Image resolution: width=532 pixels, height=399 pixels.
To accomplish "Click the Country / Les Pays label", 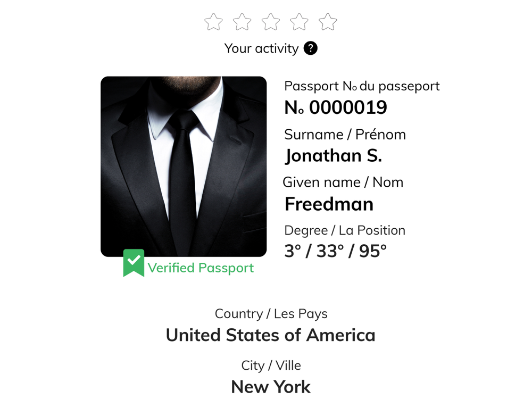I will 271,314.
